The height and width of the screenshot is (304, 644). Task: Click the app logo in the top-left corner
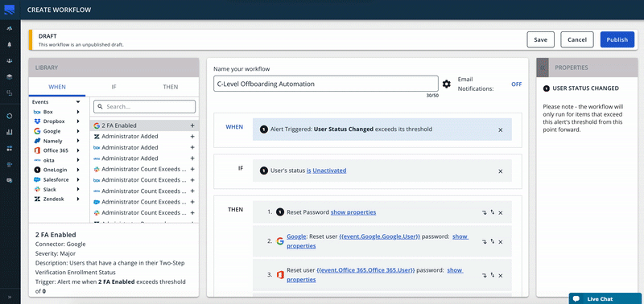10,9
